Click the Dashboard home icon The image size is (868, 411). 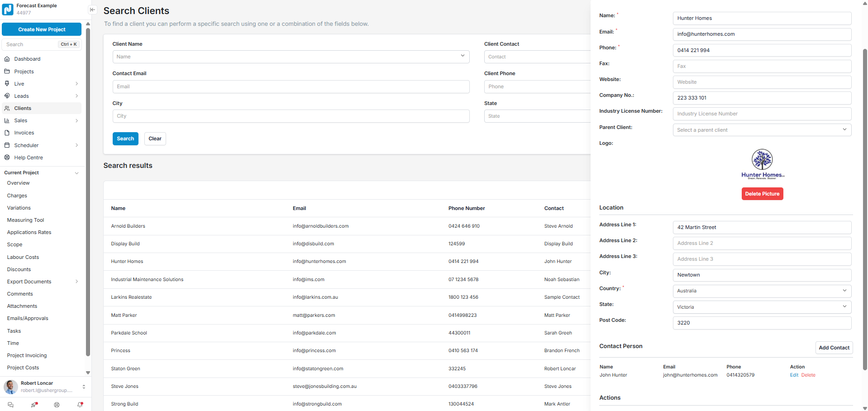point(7,59)
